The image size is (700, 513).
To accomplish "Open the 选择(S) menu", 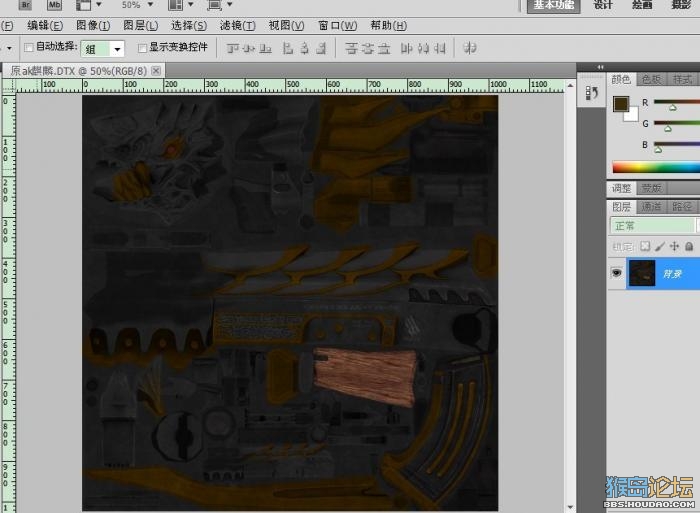I will (189, 25).
